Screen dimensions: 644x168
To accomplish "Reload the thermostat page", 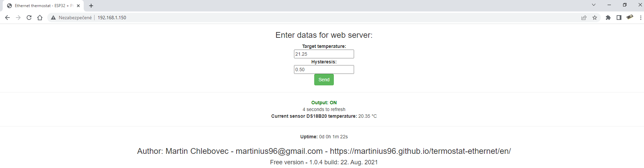I will point(29,18).
